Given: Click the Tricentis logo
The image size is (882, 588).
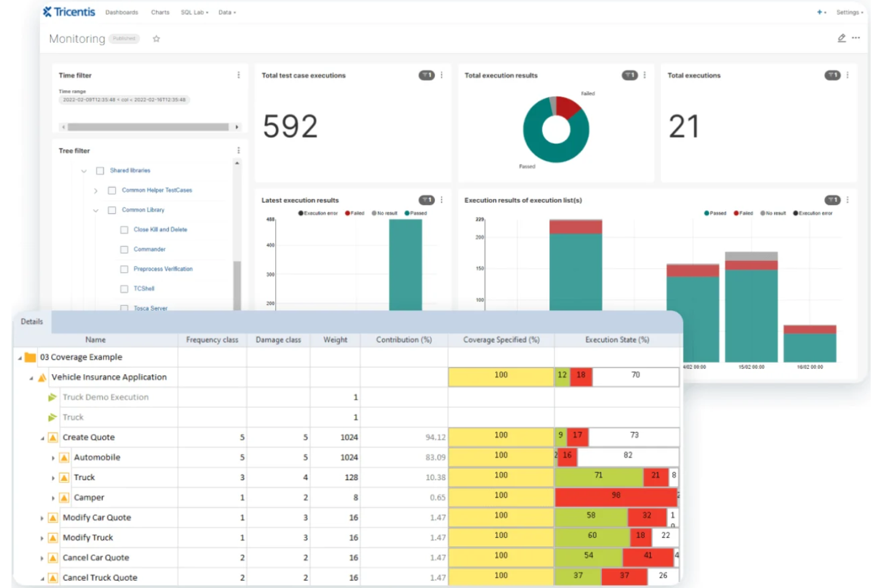Looking at the screenshot, I should click(x=70, y=11).
